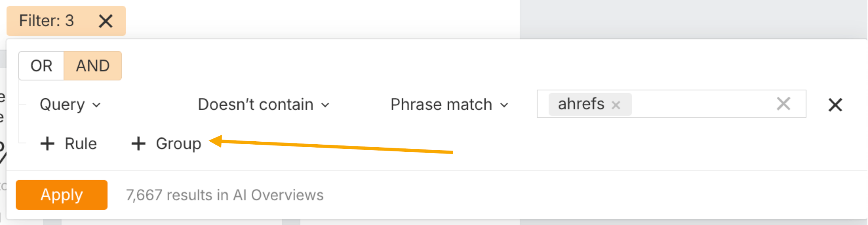Focus the keyword input field
868x225 pixels.
tap(699, 104)
